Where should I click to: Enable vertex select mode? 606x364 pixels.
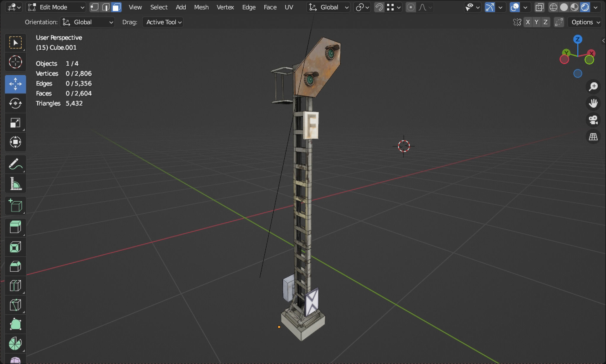tap(95, 7)
